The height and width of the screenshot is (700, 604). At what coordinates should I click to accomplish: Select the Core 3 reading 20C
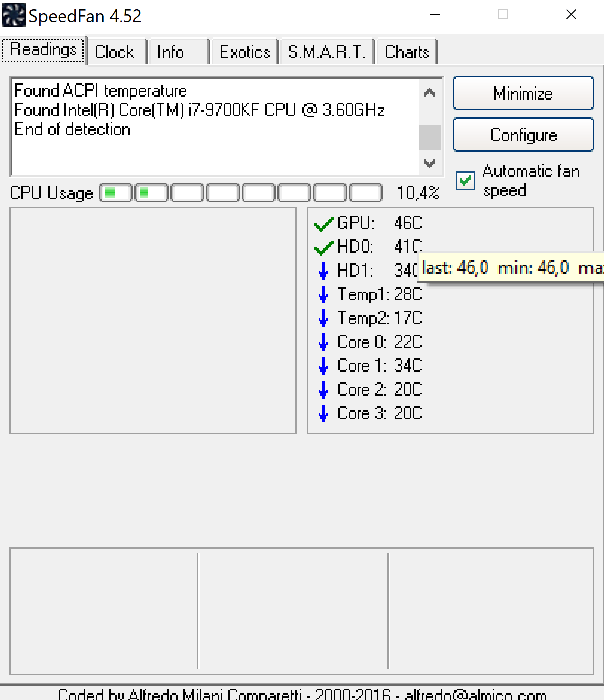coord(408,413)
